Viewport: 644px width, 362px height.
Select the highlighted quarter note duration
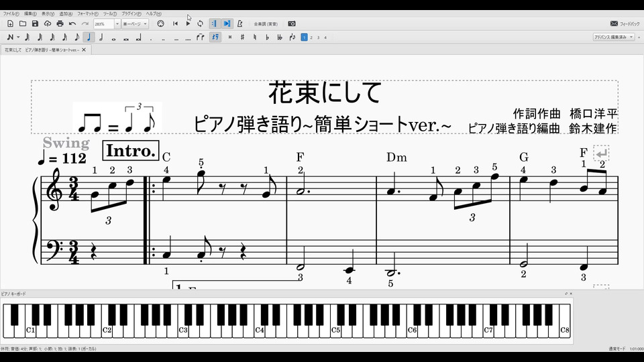pyautogui.click(x=89, y=38)
